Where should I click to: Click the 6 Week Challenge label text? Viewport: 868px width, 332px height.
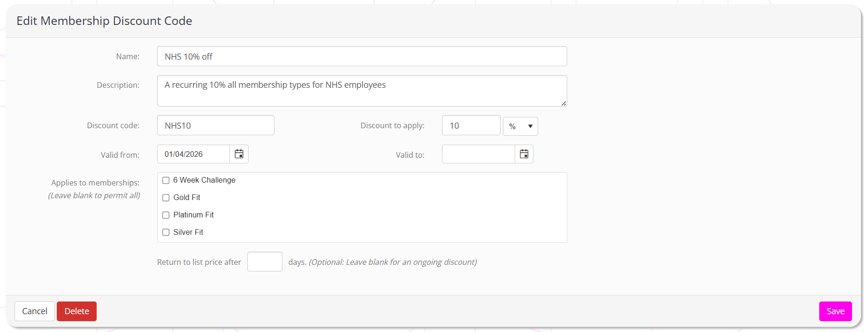(x=204, y=180)
